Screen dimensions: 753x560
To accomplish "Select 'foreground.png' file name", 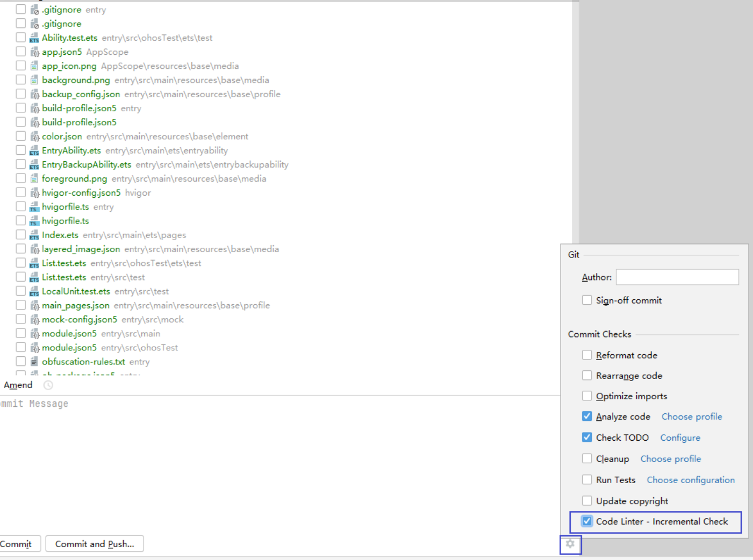I will pyautogui.click(x=75, y=178).
